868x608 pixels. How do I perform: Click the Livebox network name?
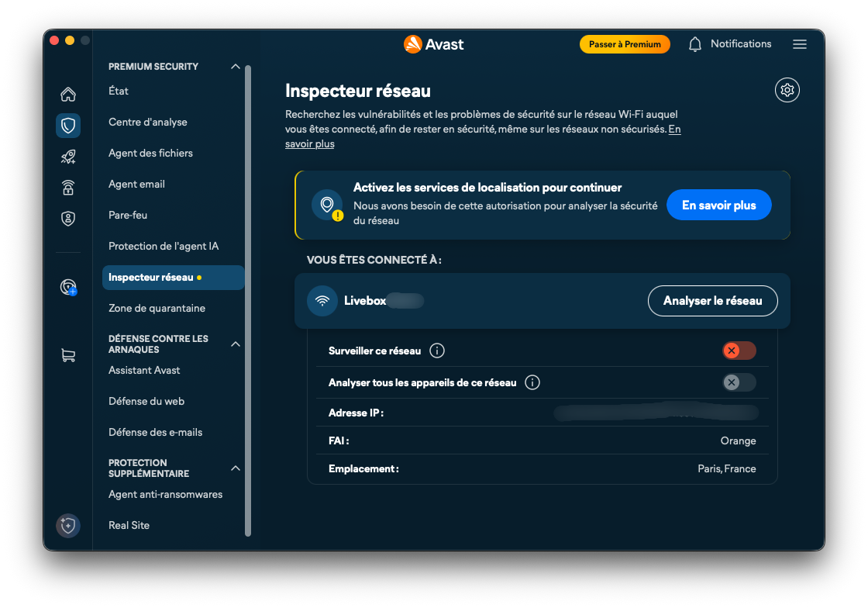click(365, 301)
